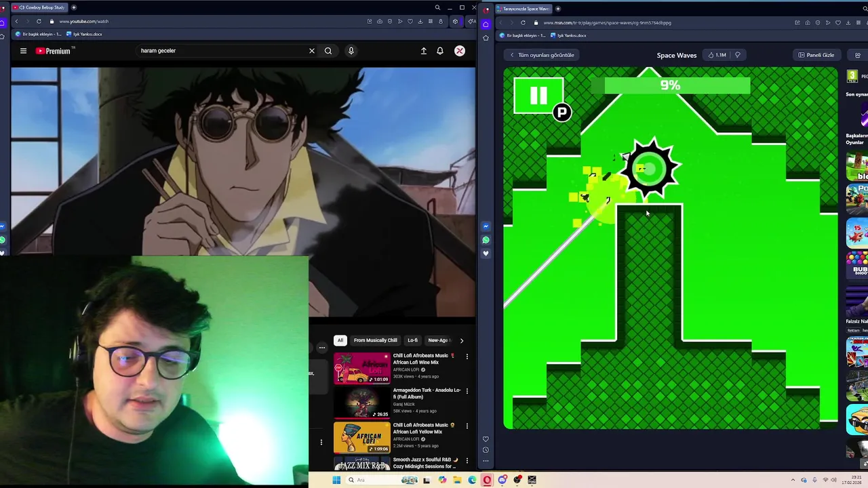Open File Explorer from taskbar
This screenshot has height=488, width=868.
[457, 480]
